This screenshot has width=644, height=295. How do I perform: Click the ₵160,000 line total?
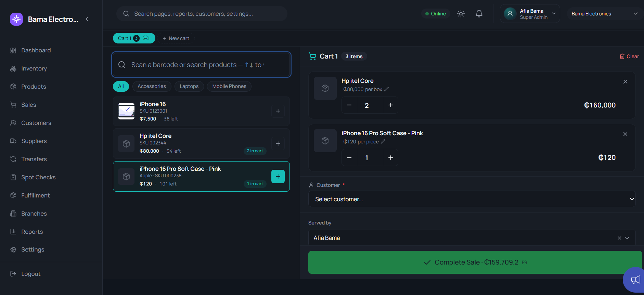(600, 105)
